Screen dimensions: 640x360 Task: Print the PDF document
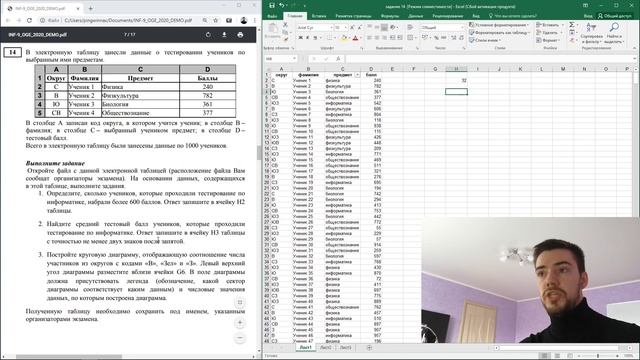[x=240, y=35]
